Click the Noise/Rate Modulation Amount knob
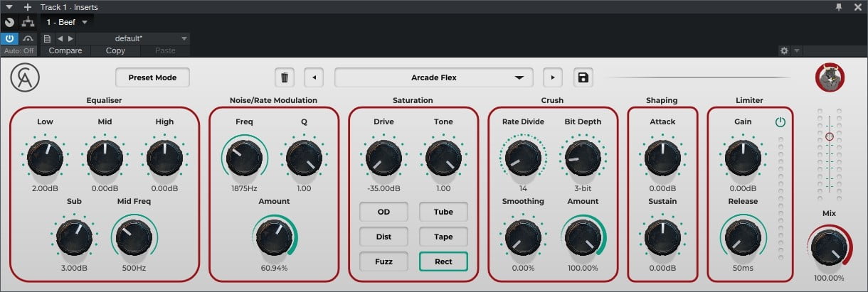 coord(274,237)
